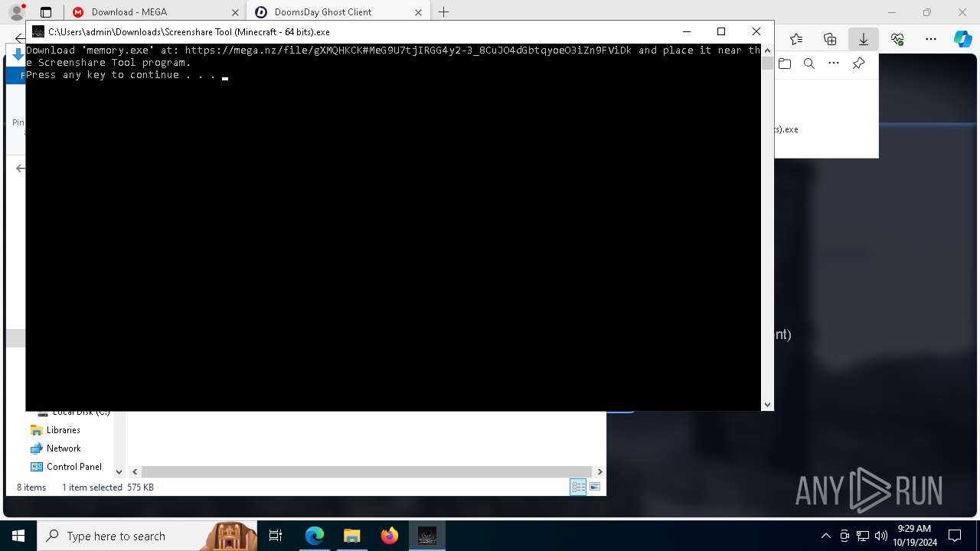Open taskbar clock and date

click(x=914, y=536)
